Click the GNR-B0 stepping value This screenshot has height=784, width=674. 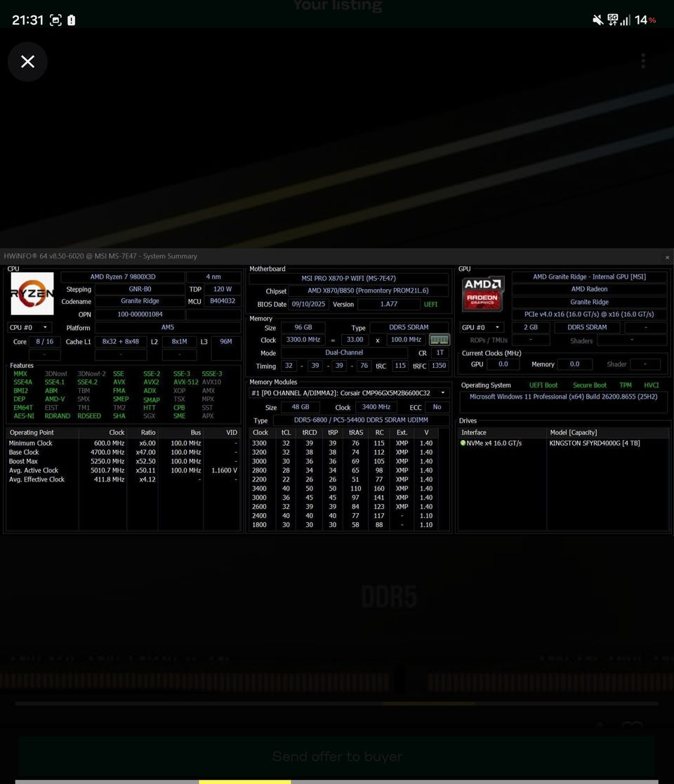pos(140,289)
